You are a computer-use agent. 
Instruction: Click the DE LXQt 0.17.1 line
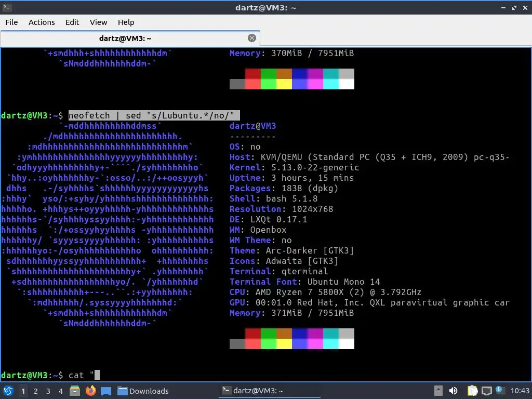tap(269, 220)
